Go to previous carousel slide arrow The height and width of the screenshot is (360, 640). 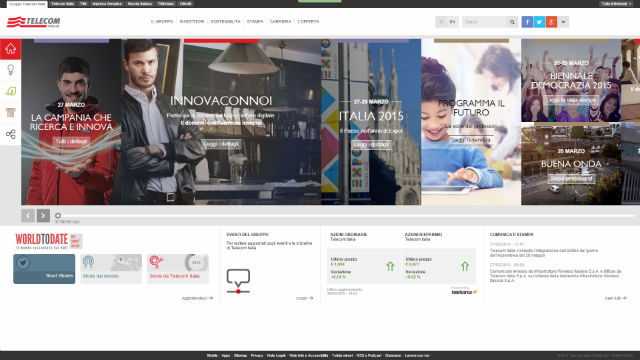28,216
